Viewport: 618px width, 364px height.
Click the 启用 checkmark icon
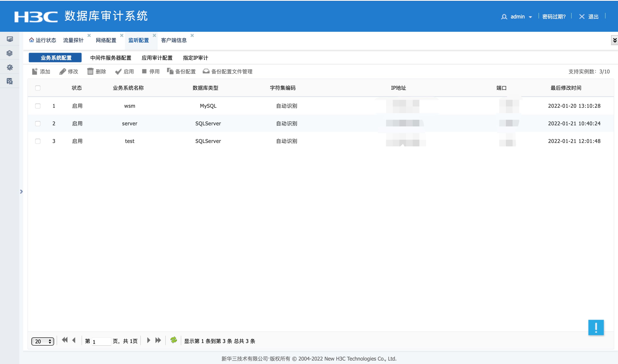(x=118, y=71)
